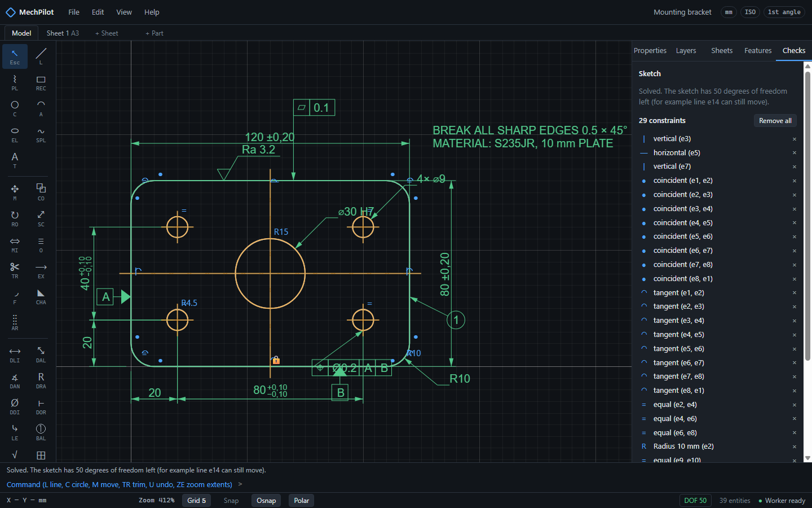Activate the Array (AR) tool

(x=15, y=322)
